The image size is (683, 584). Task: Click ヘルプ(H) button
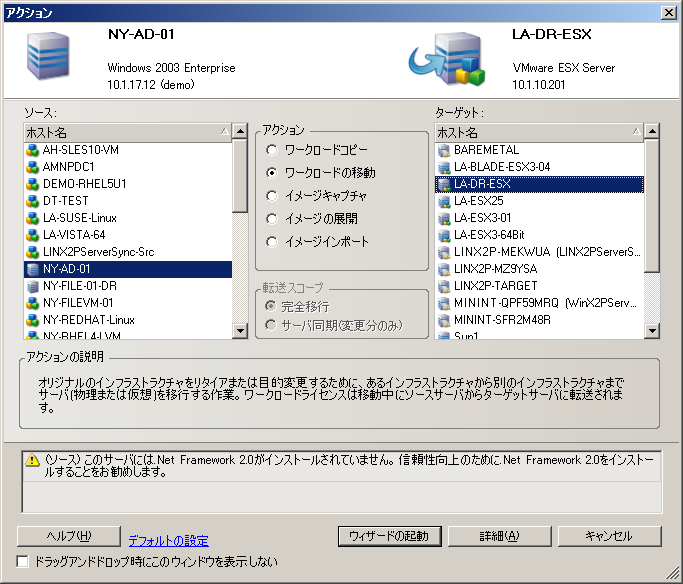(x=69, y=536)
